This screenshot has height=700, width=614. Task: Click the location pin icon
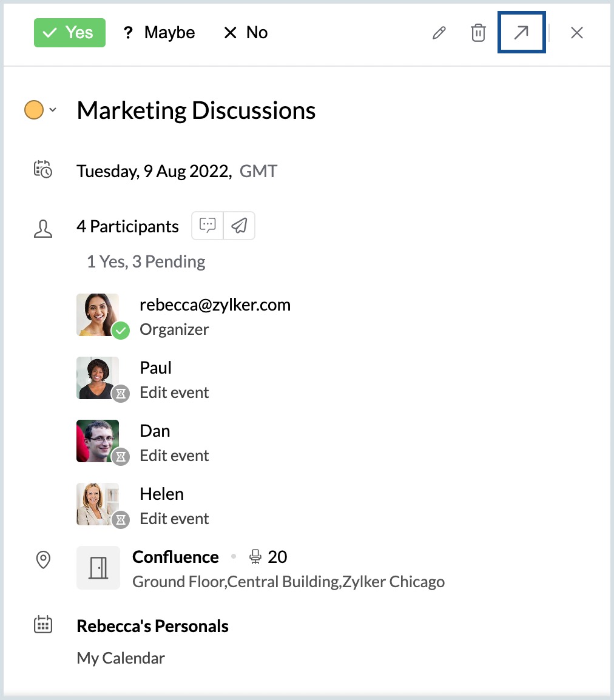(43, 560)
